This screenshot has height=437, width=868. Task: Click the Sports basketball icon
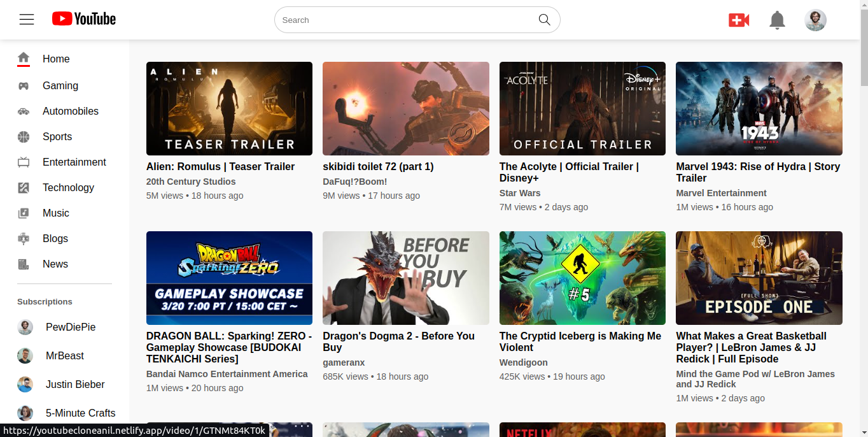pyautogui.click(x=24, y=137)
